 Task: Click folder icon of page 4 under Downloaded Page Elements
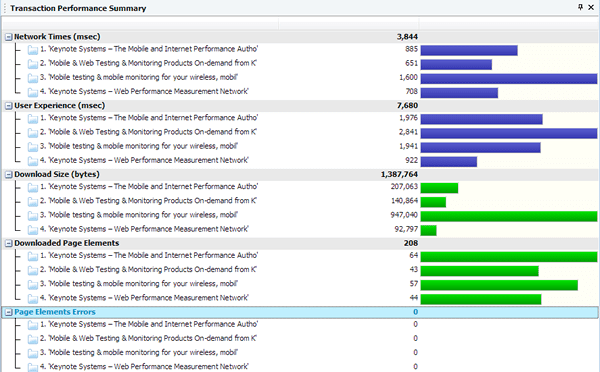[33, 299]
